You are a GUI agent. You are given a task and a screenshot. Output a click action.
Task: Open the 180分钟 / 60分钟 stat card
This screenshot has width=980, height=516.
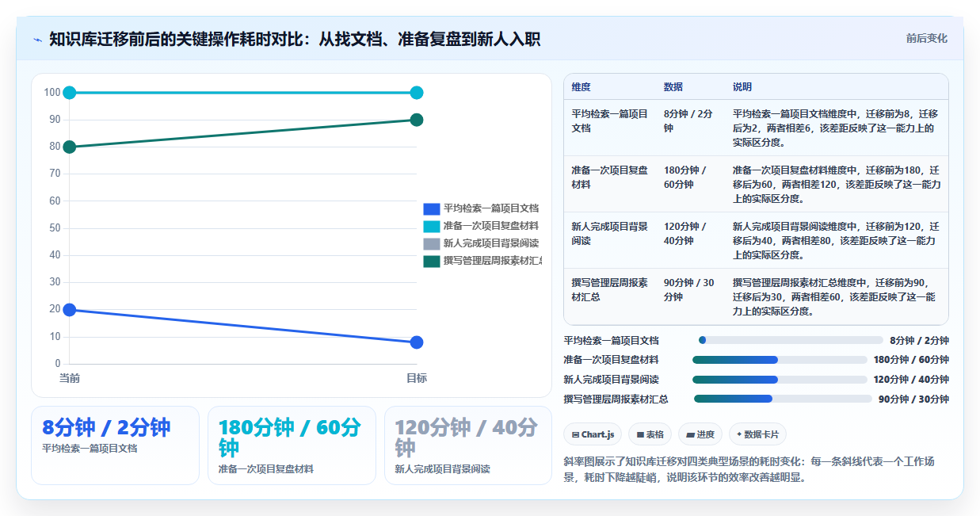point(292,445)
